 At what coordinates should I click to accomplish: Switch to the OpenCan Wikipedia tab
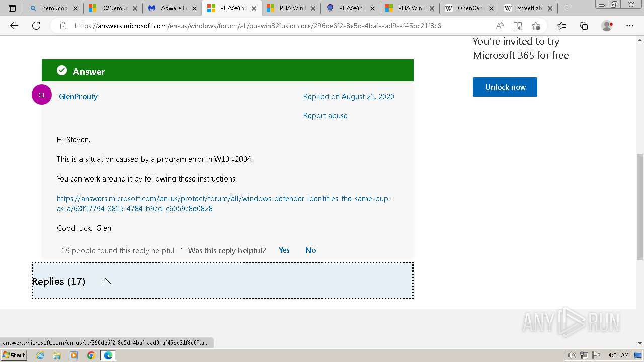click(x=469, y=8)
